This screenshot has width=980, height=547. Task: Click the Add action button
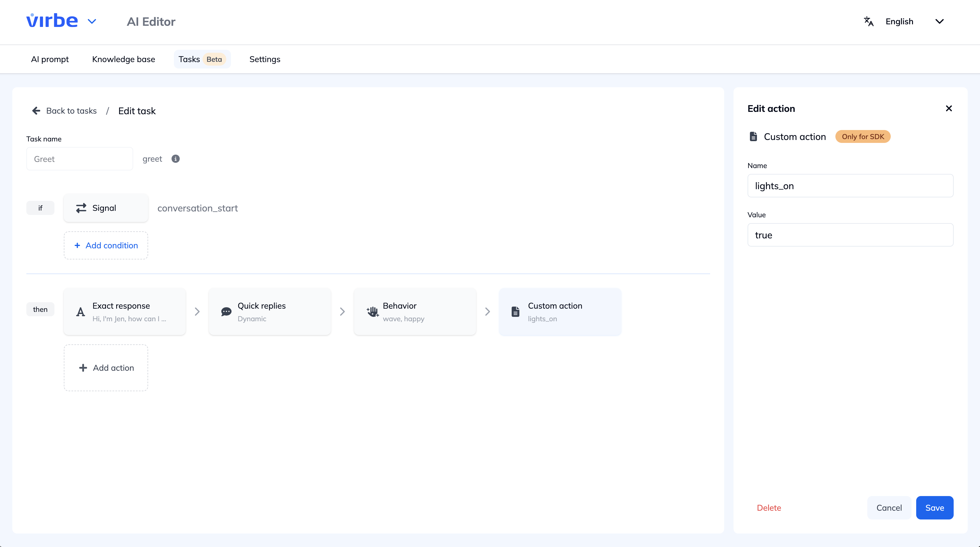(x=106, y=367)
